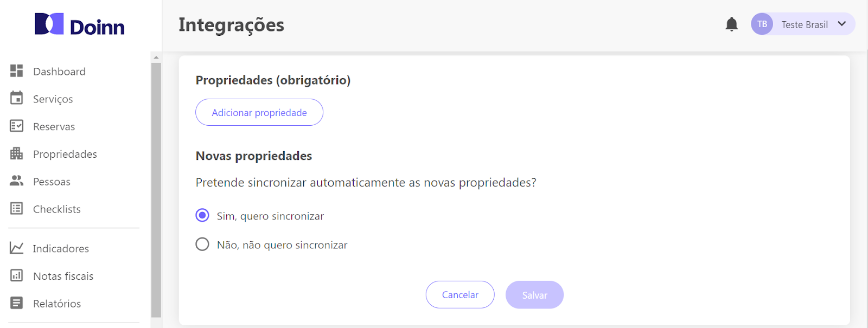Select 'Sim, quero sincronizar' radio option
Screen dimensions: 868x328
point(202,216)
